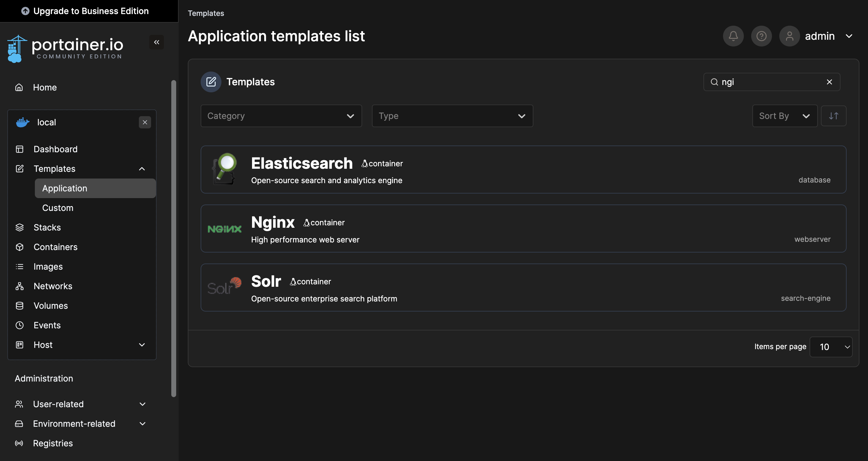Click the Networks topology icon
The height and width of the screenshot is (461, 868).
(20, 286)
